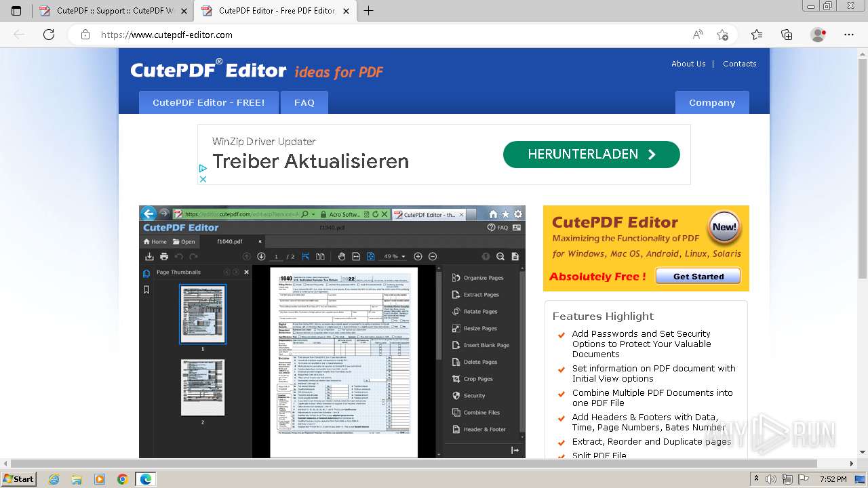The width and height of the screenshot is (868, 488).
Task: Open the Company navigation tab
Action: 712,102
